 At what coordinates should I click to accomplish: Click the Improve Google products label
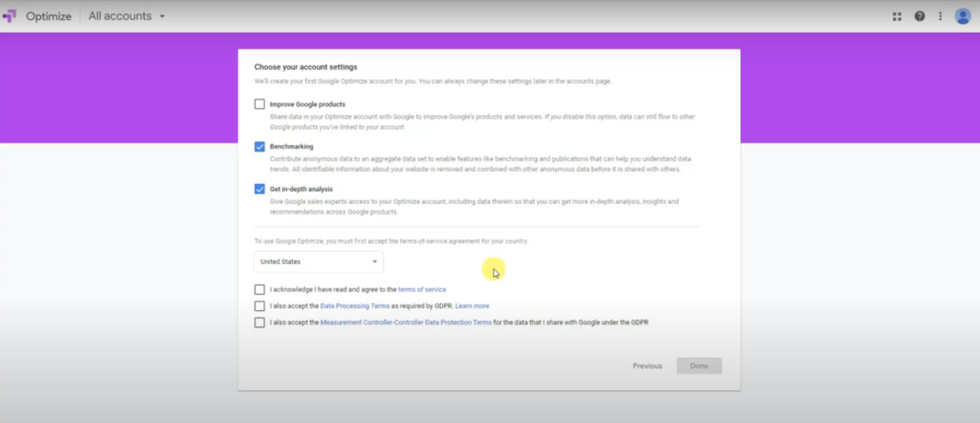[307, 104]
